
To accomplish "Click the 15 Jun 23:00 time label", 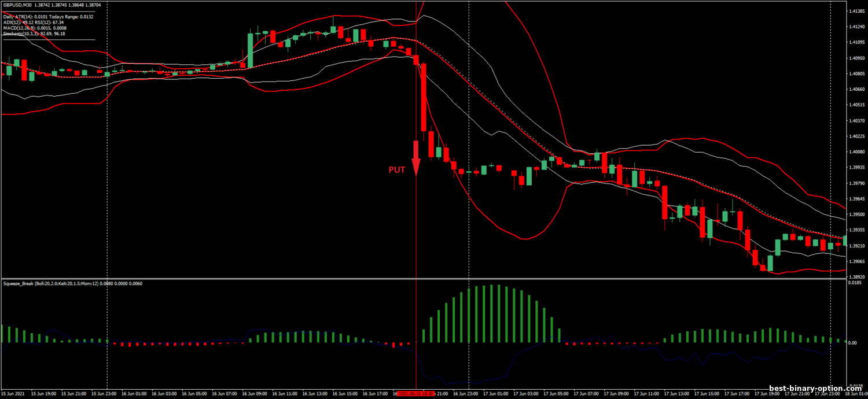I will [x=103, y=394].
